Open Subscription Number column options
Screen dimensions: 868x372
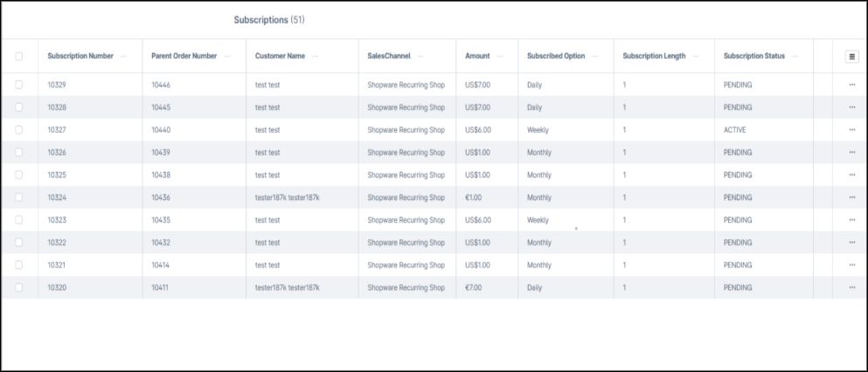(123, 57)
